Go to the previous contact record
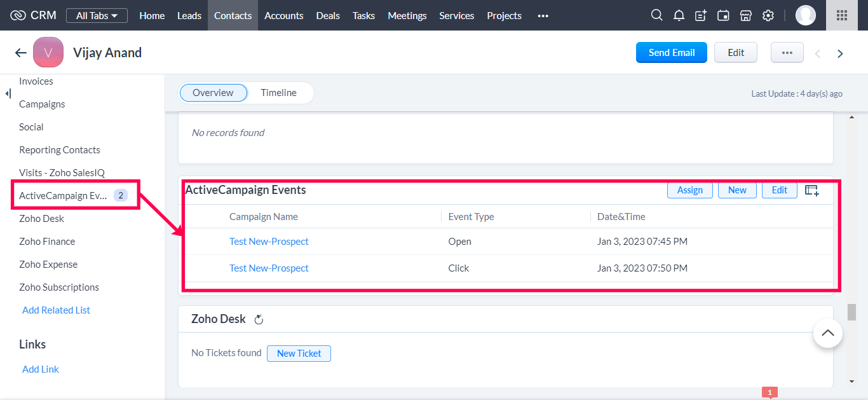Image resolution: width=868 pixels, height=400 pixels. tap(818, 53)
